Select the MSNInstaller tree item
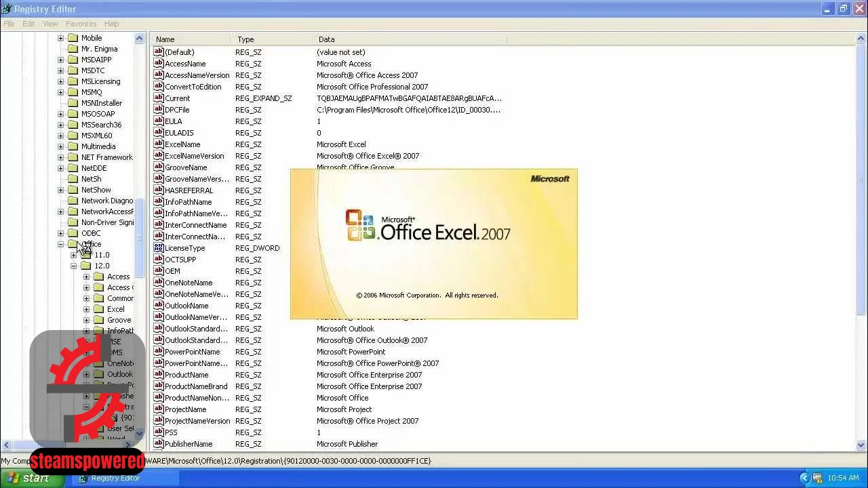The width and height of the screenshot is (868, 488). click(x=102, y=103)
